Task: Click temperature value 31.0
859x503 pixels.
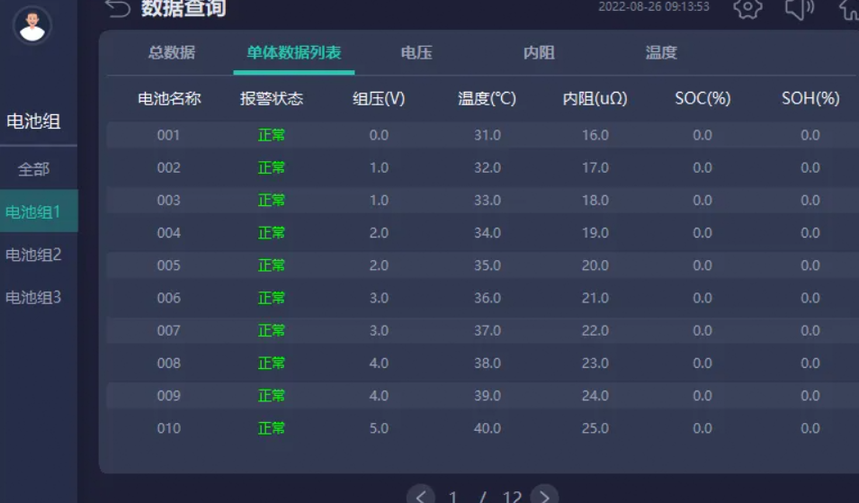Action: click(x=487, y=135)
